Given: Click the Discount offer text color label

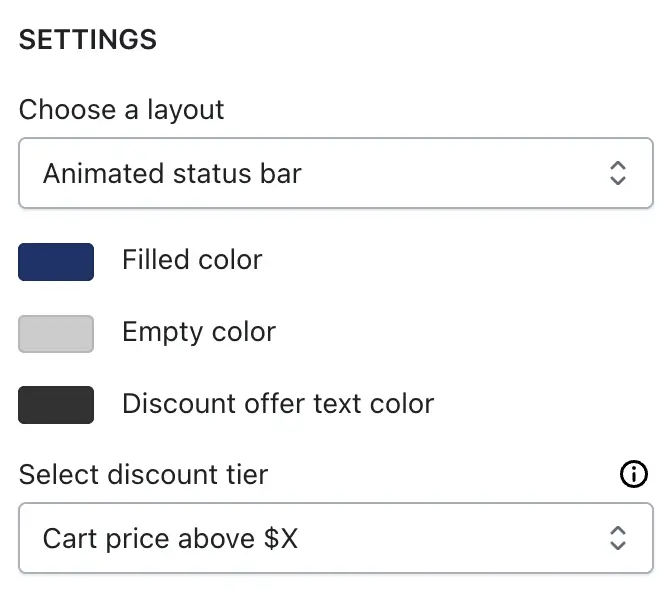Looking at the screenshot, I should pos(278,403).
